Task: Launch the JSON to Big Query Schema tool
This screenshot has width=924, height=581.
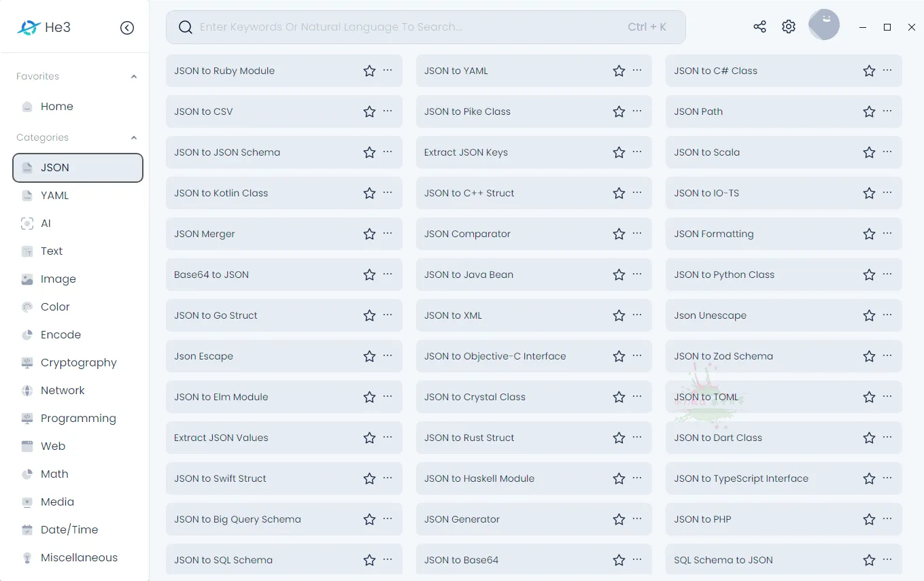Action: 284,519
